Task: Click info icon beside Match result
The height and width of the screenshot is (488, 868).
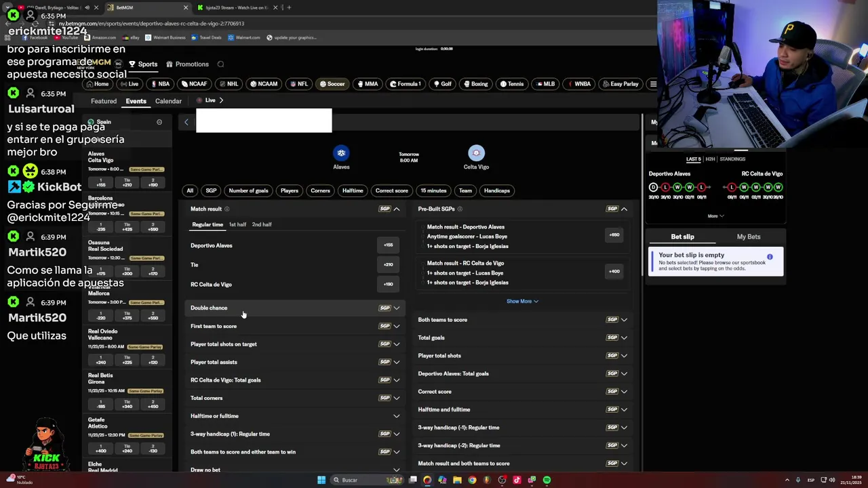Action: tap(226, 209)
